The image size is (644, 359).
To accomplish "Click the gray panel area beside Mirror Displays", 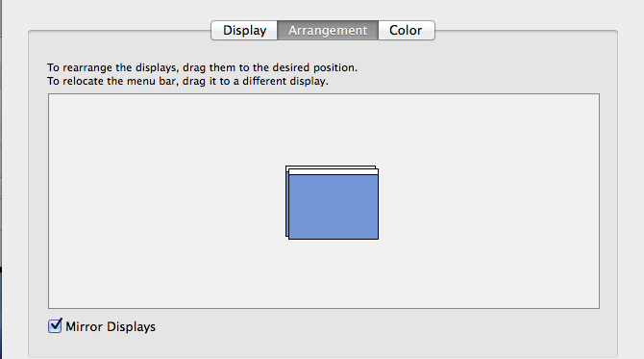I will [370, 331].
